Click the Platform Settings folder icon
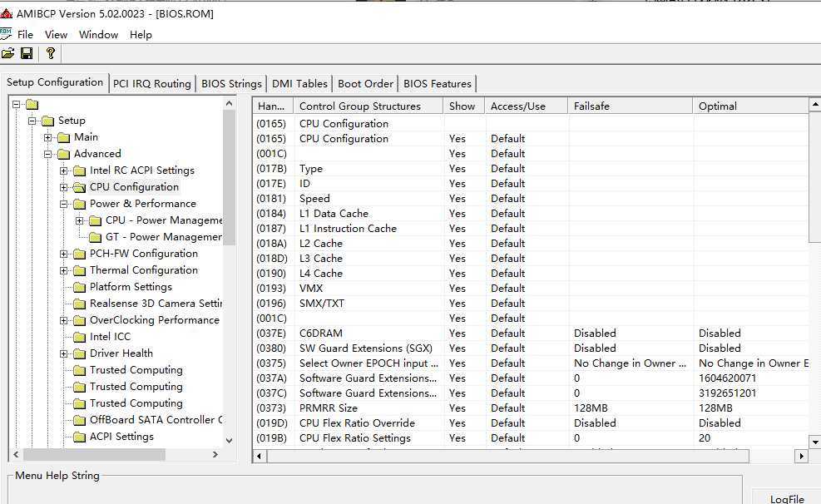The width and height of the screenshot is (821, 504). coord(80,287)
